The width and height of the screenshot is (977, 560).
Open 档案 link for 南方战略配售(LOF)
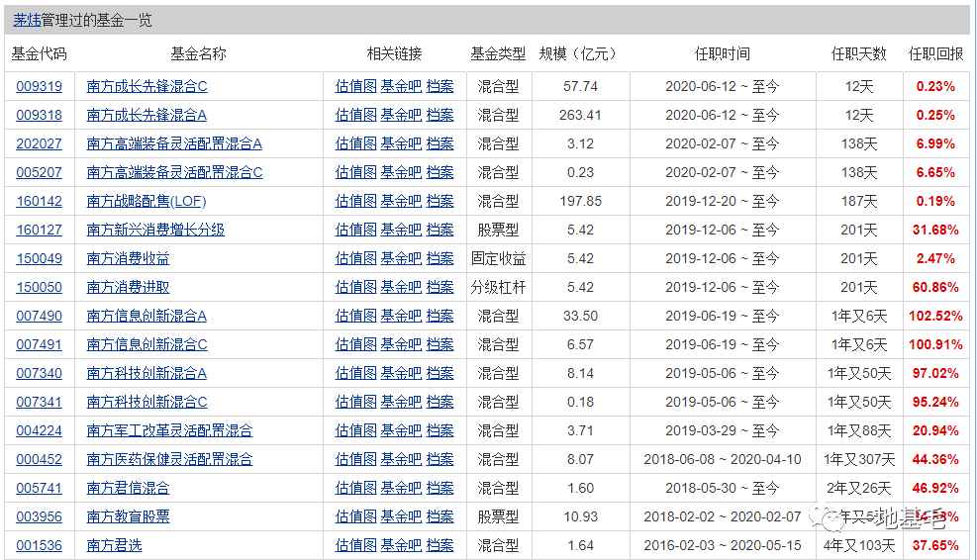[440, 201]
